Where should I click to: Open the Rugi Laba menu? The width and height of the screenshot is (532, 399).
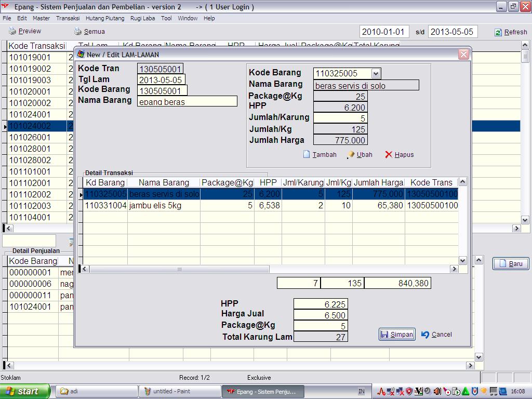point(142,18)
